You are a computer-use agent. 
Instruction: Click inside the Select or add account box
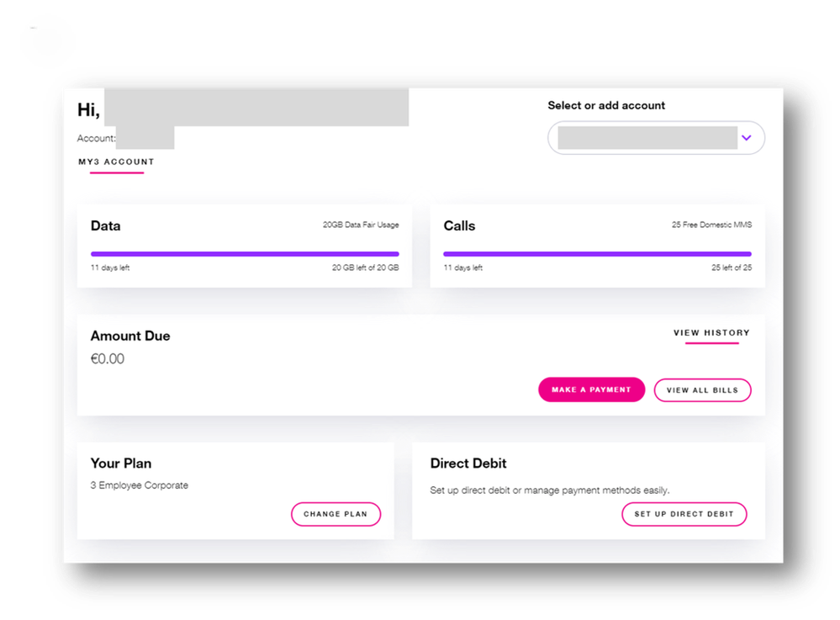coord(647,138)
